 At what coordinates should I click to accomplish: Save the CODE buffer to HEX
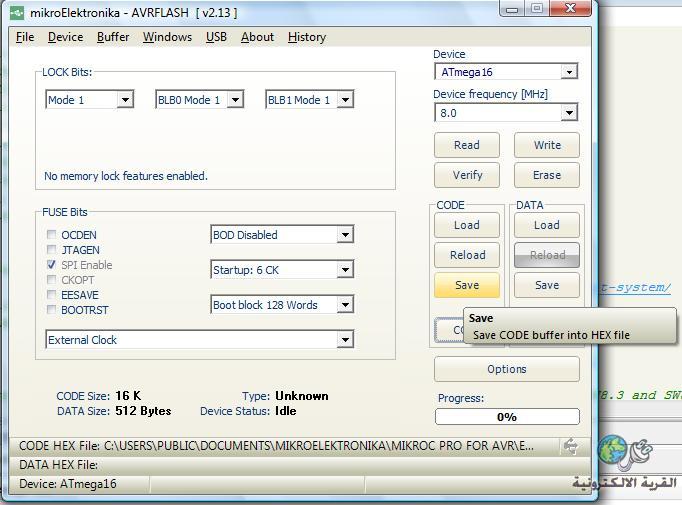pos(467,285)
